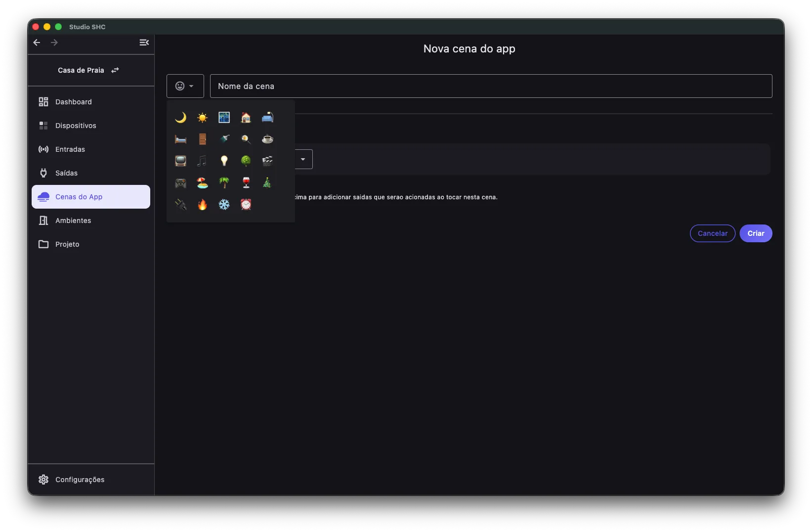The height and width of the screenshot is (532, 812).
Task: Pick the alarm clock emoji
Action: coord(246,205)
